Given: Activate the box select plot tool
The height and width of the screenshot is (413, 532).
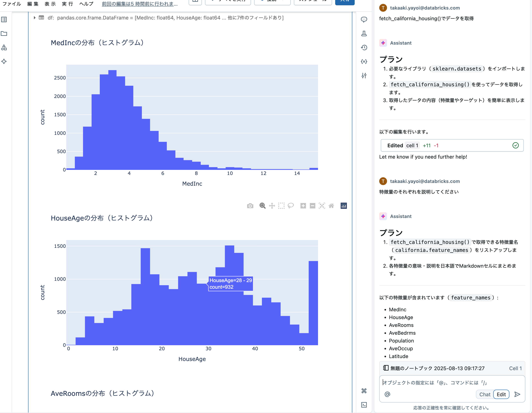Looking at the screenshot, I should [281, 206].
